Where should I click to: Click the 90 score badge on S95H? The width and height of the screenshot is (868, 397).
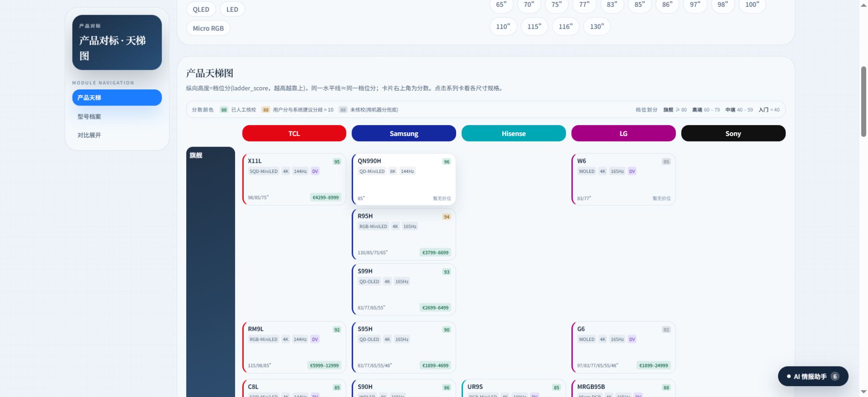click(447, 329)
